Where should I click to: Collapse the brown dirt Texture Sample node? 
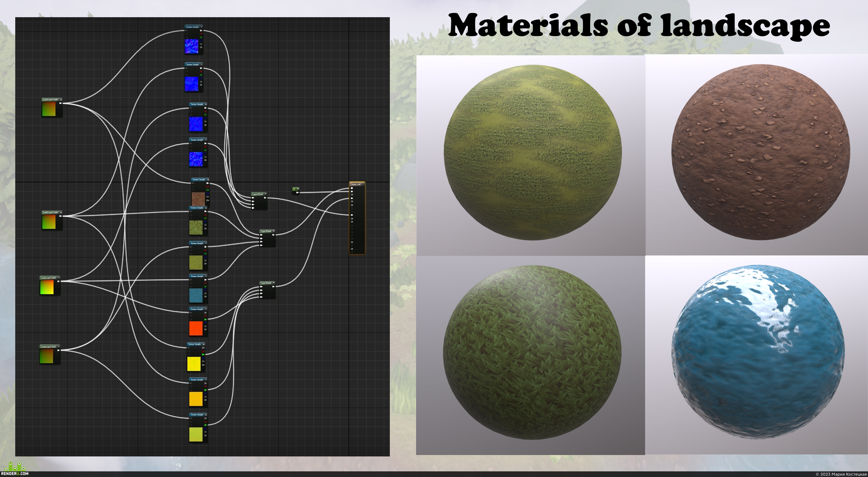[208, 180]
